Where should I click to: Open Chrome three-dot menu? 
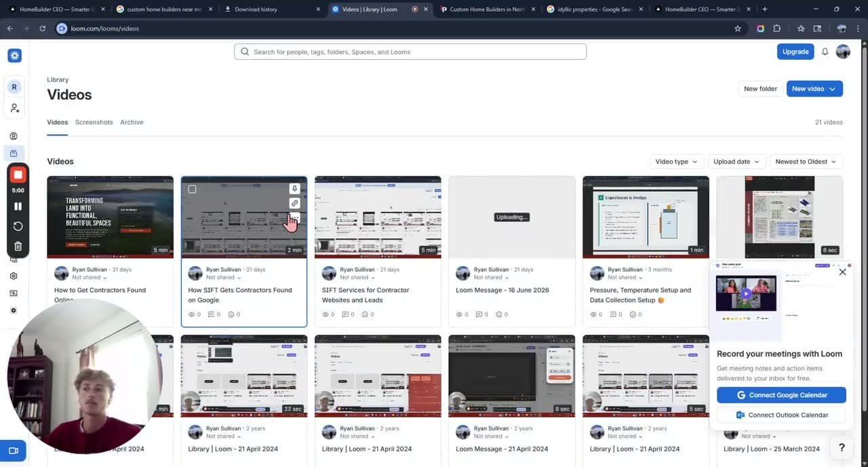pyautogui.click(x=859, y=29)
